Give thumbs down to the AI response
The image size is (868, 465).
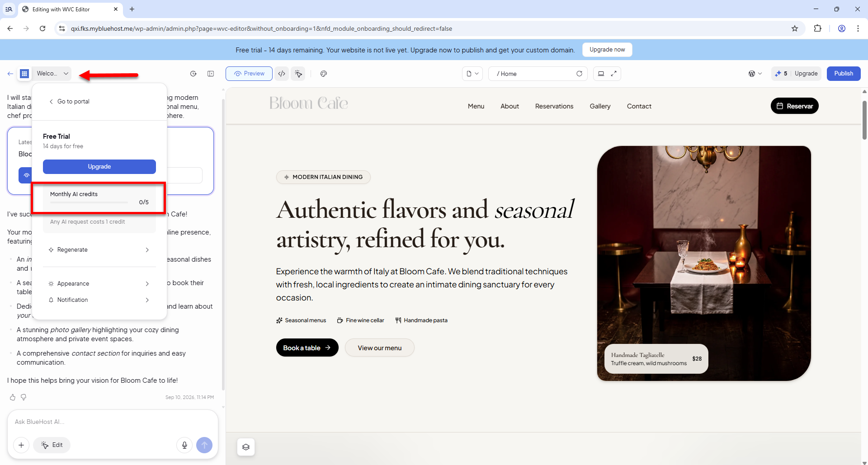(24, 397)
